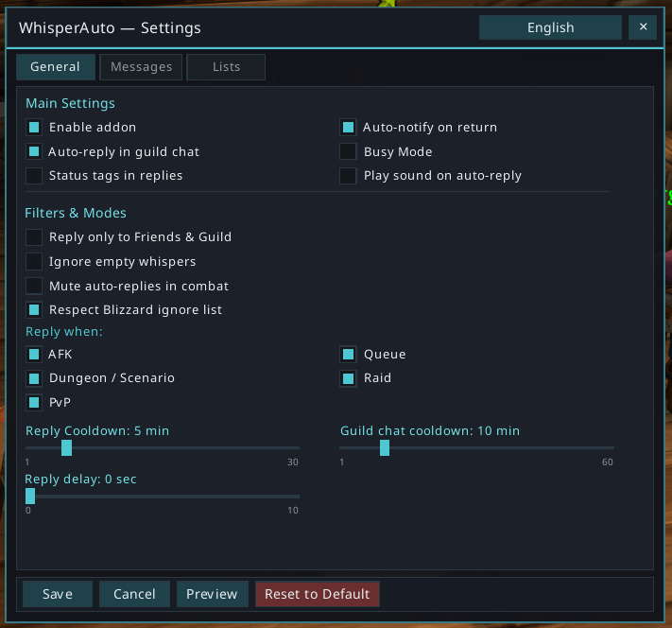The image size is (672, 628).
Task: Toggle the PvP reply checkbox
Action: 34,402
